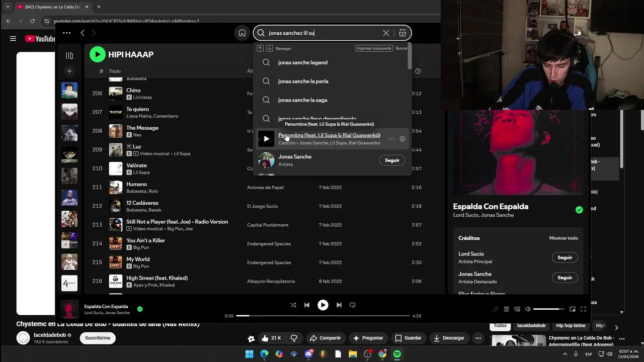644x362 pixels.
Task: Follow Lord Sucio in Créditos
Action: (565, 257)
